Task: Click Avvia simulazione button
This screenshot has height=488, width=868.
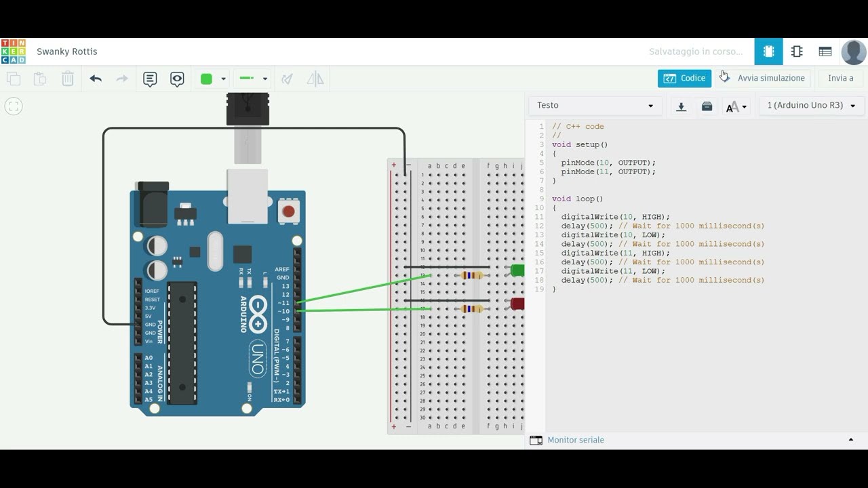Action: pos(764,78)
